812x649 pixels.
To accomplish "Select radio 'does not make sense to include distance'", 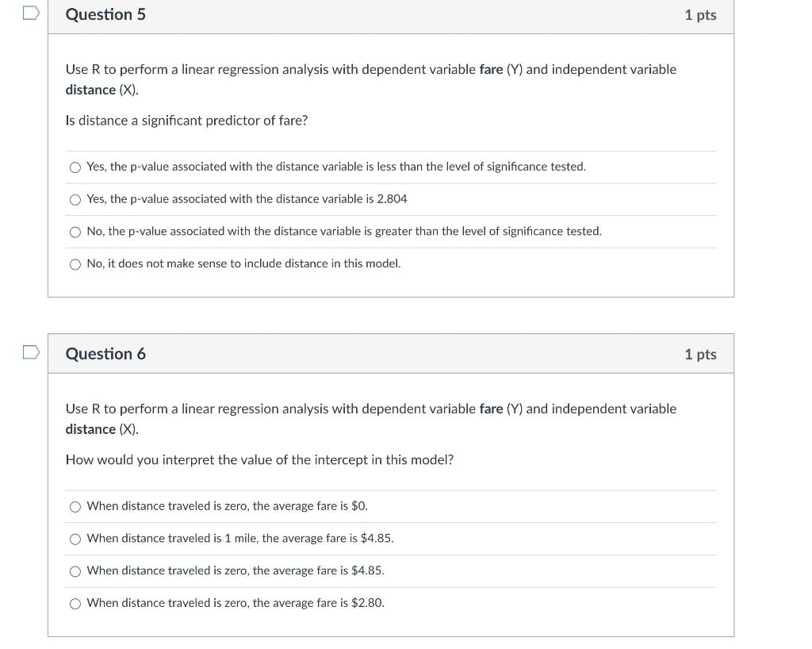I will pos(75,264).
